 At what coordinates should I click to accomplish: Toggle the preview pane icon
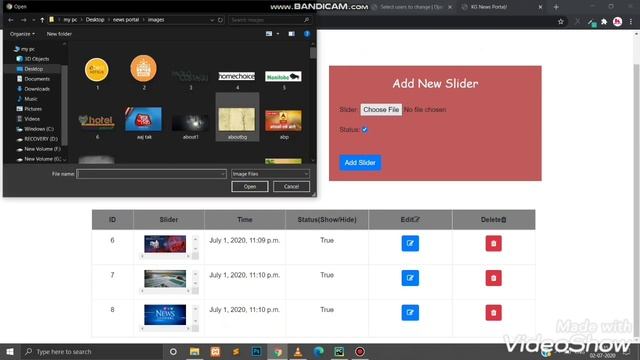[x=291, y=34]
